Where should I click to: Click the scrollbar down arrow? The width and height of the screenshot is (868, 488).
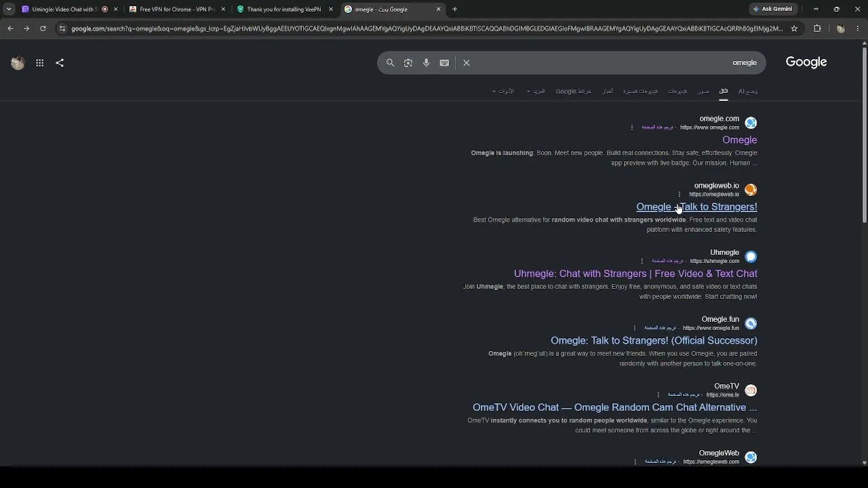click(865, 463)
